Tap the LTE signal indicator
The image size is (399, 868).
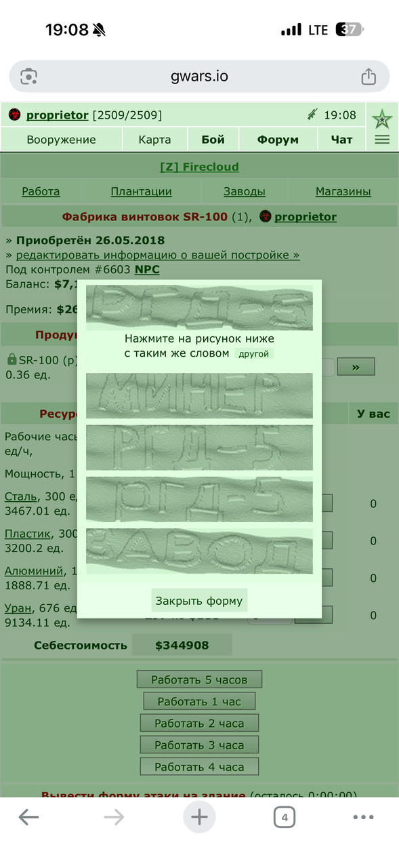click(x=318, y=30)
